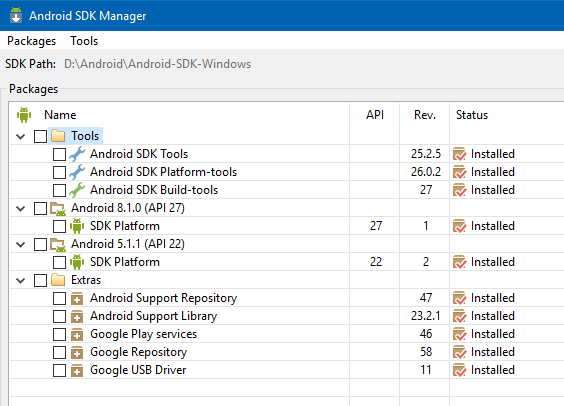Screen dimensions: 564x406
Task: Enable the Android Support Library checkbox
Action: click(x=59, y=316)
